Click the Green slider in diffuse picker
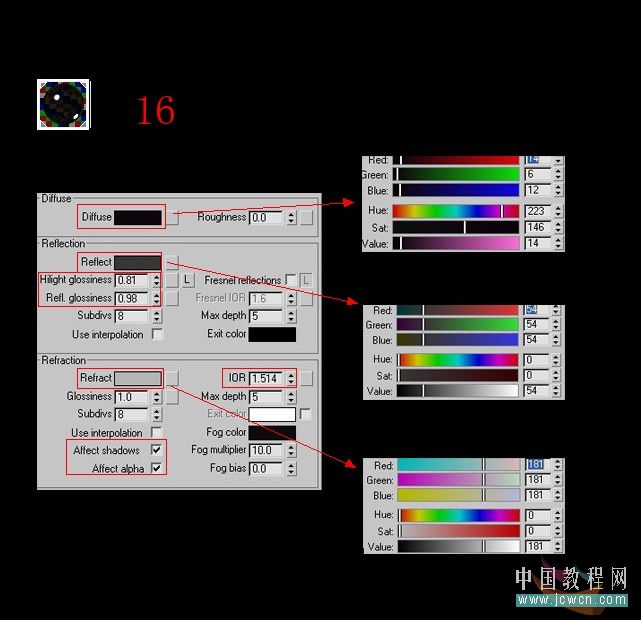The height and width of the screenshot is (620, 641). click(x=456, y=175)
